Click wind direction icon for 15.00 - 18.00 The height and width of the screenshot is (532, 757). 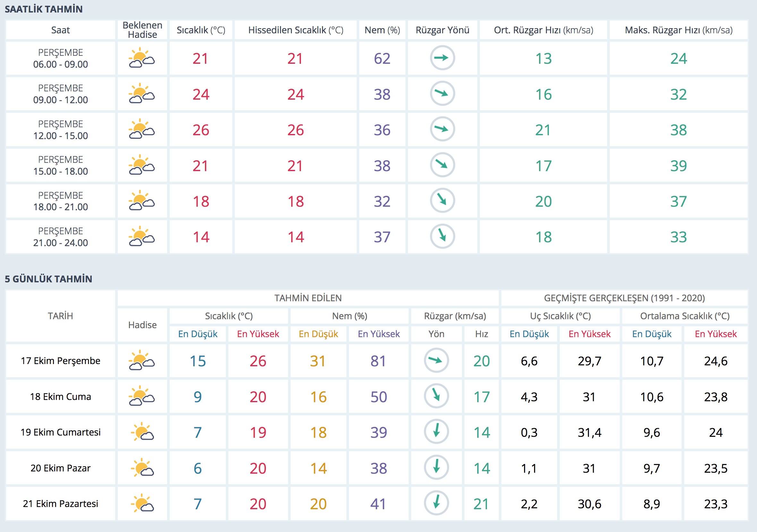click(442, 165)
